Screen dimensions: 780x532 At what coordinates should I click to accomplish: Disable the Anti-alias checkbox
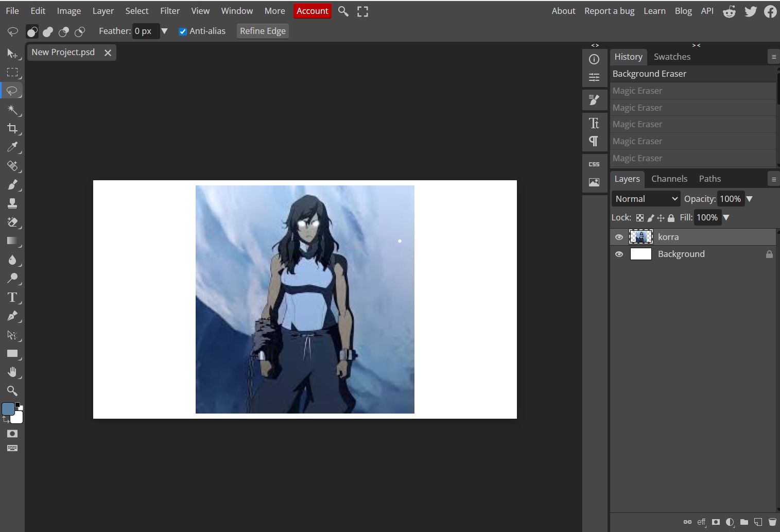pyautogui.click(x=183, y=31)
